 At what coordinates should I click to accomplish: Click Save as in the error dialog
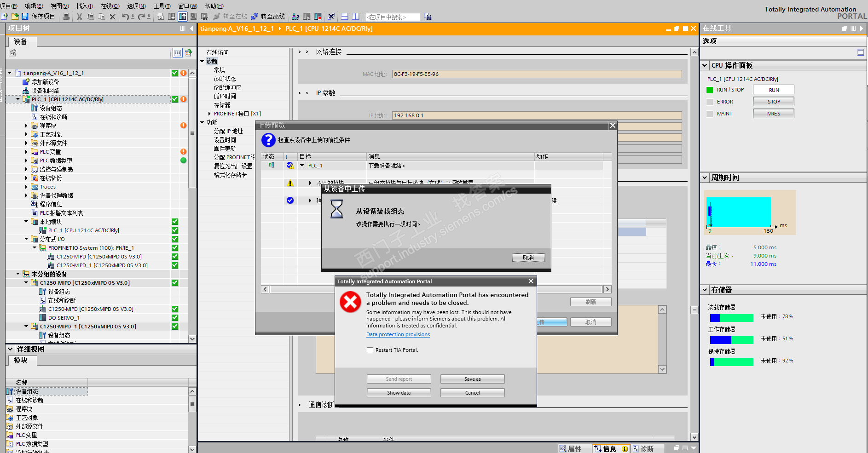coord(472,379)
